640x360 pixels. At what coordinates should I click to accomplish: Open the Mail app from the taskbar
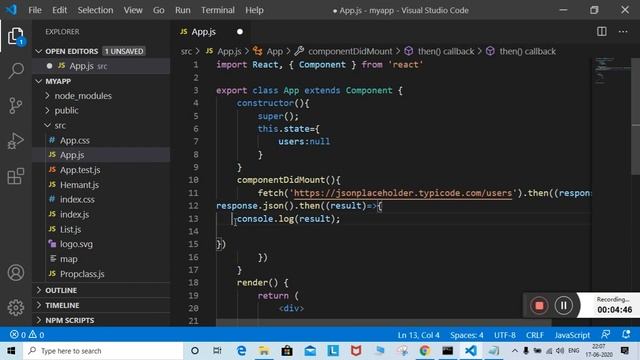310,351
